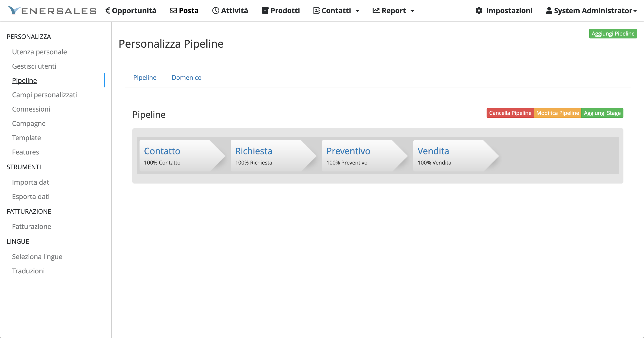Open the Attività menu
This screenshot has height=338, width=644.
click(230, 11)
